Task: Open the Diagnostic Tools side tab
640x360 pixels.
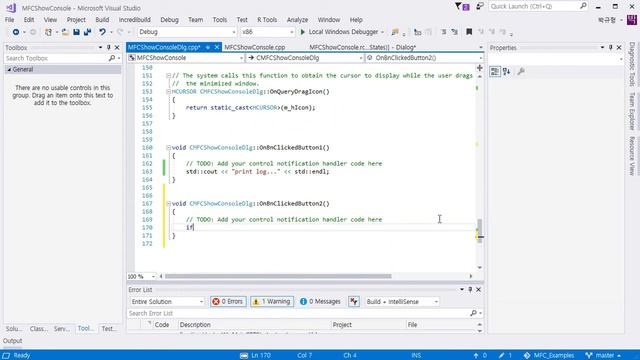Action: coord(632,64)
